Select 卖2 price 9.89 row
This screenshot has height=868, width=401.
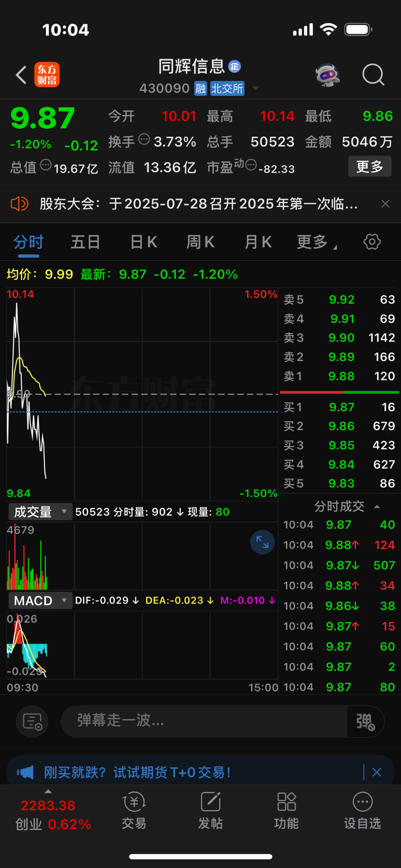click(x=339, y=357)
